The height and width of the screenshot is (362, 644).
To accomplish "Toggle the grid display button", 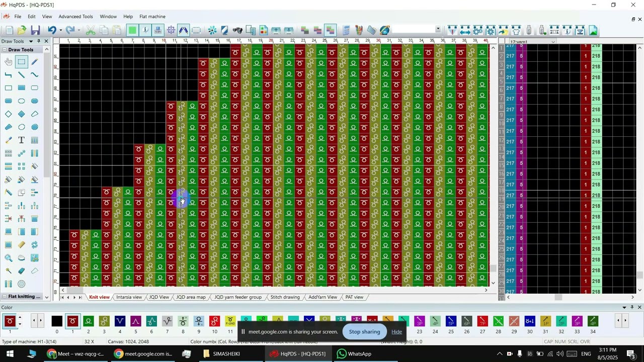I will coord(132,31).
